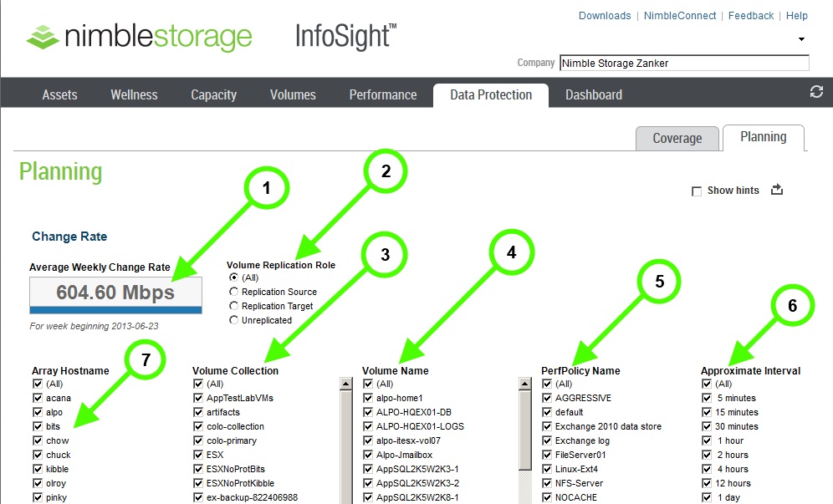Screen dimensions: 833x504
Task: Open the Downloads link
Action: click(x=604, y=15)
